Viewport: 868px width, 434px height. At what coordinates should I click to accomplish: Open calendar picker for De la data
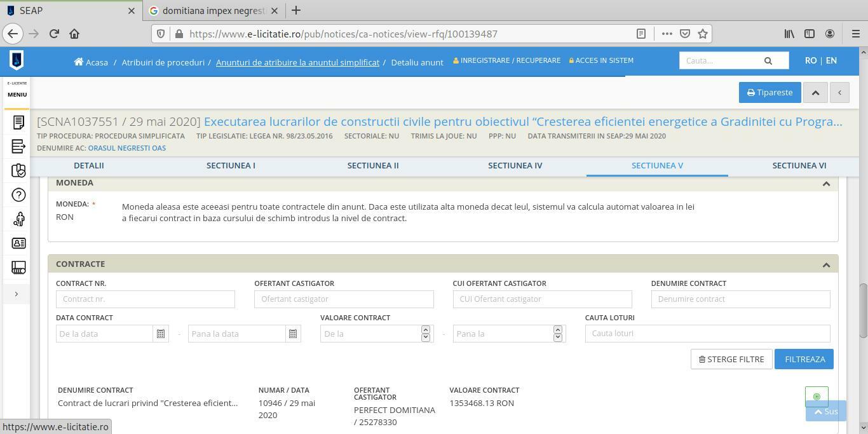point(161,334)
